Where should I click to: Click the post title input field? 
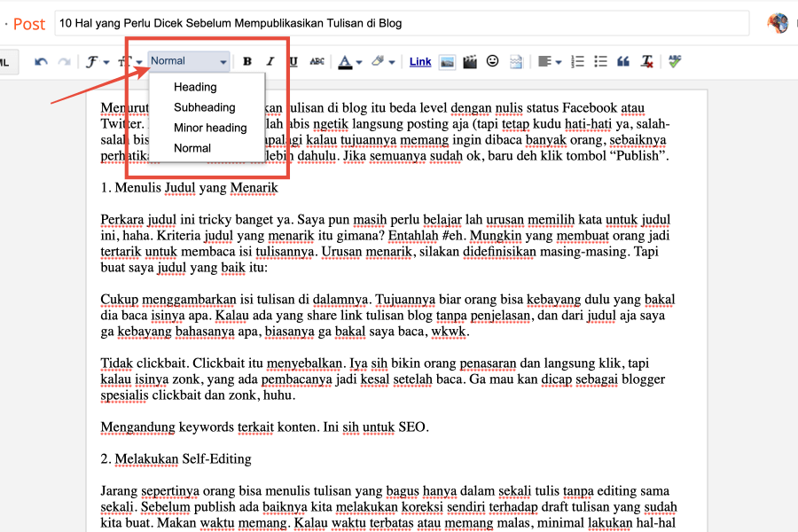pos(402,23)
